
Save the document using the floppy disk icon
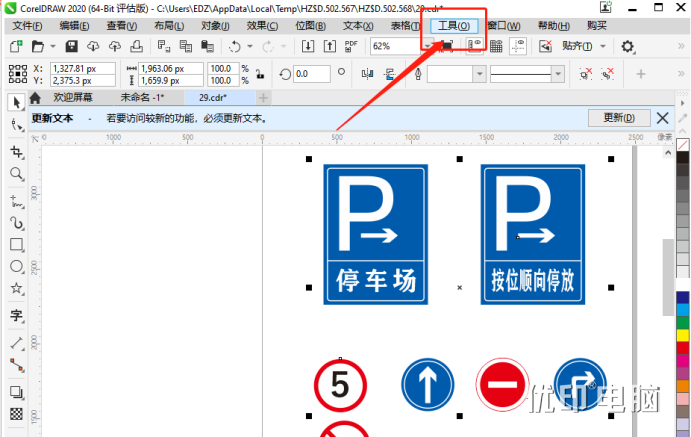click(71, 46)
